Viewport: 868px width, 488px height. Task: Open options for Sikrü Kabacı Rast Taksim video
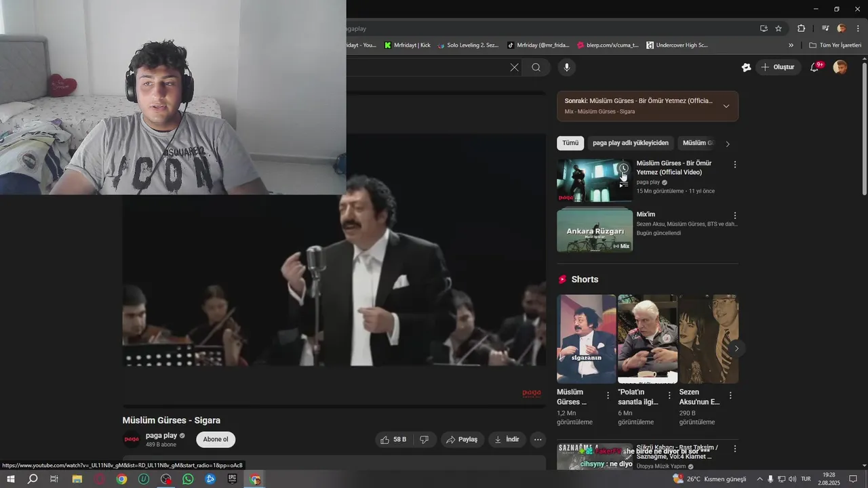click(x=734, y=449)
